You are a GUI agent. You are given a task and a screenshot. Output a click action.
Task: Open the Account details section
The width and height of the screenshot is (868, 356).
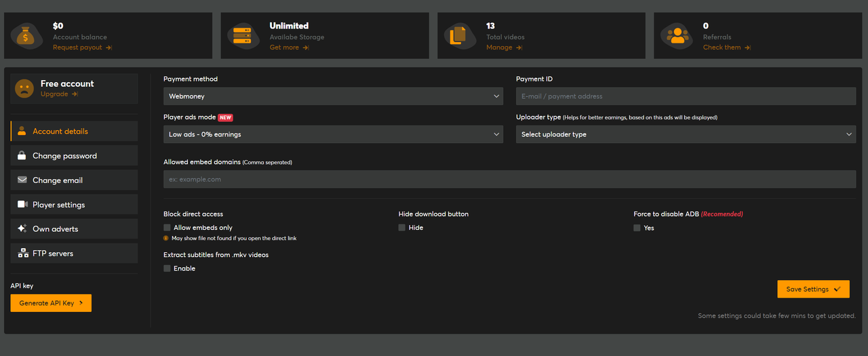[74, 131]
